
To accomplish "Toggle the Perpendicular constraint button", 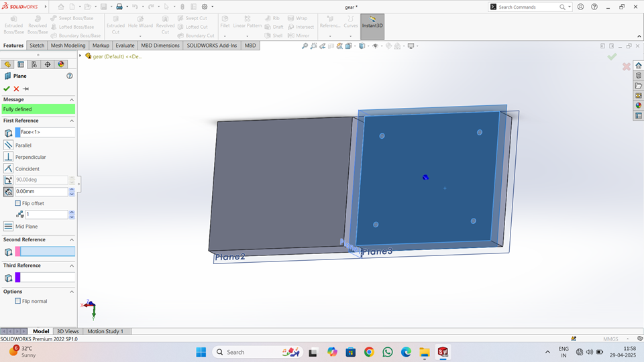I will click(8, 157).
